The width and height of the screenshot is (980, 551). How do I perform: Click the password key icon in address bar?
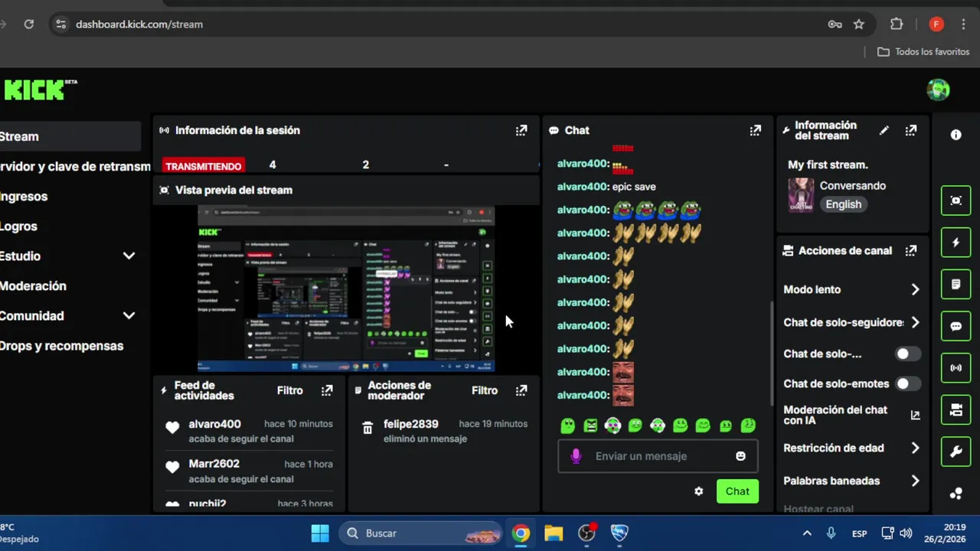(835, 24)
